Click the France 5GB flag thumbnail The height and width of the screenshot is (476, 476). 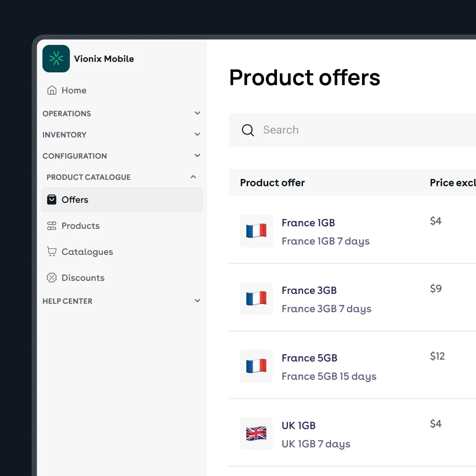(x=256, y=366)
